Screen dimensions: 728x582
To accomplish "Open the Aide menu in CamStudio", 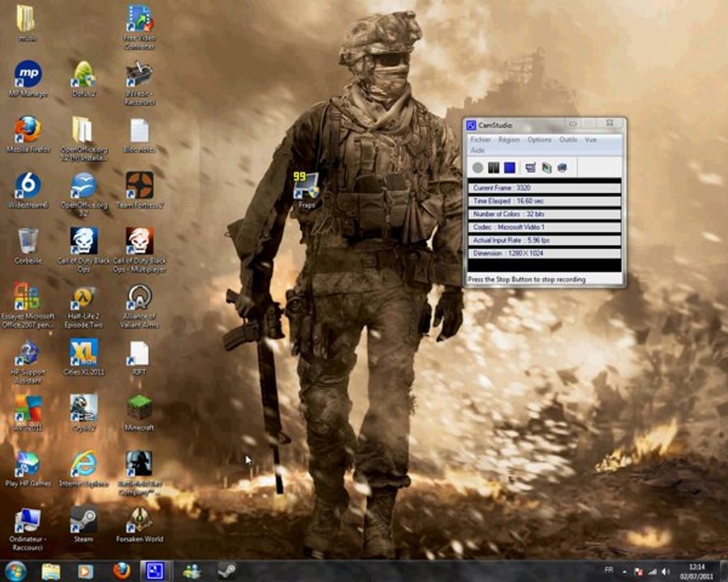I will pos(477,150).
